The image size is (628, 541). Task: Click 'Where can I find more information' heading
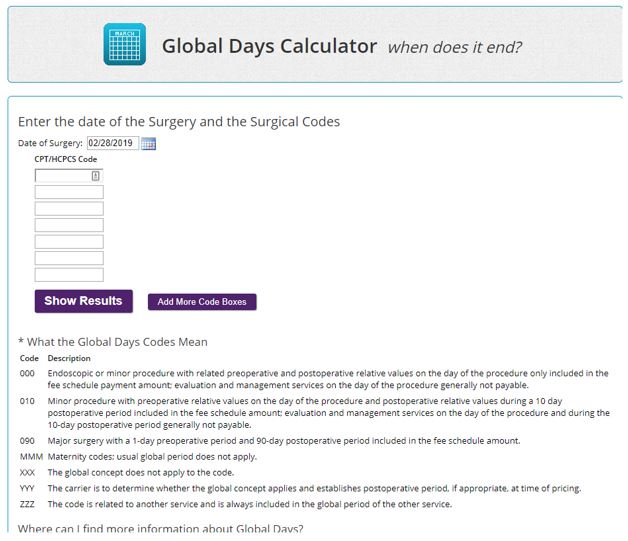pyautogui.click(x=161, y=528)
